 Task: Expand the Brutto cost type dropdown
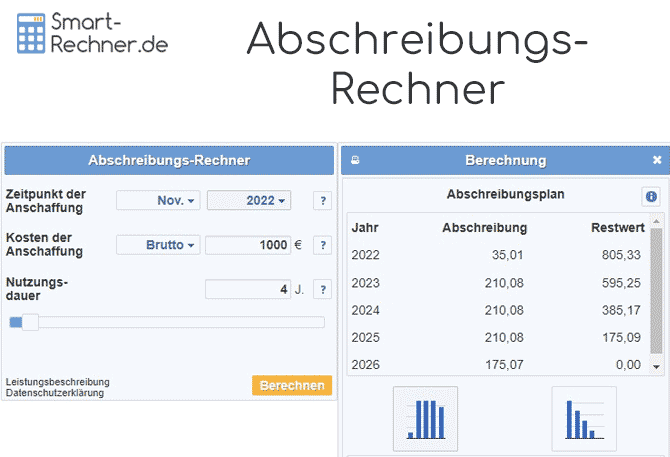tap(159, 245)
